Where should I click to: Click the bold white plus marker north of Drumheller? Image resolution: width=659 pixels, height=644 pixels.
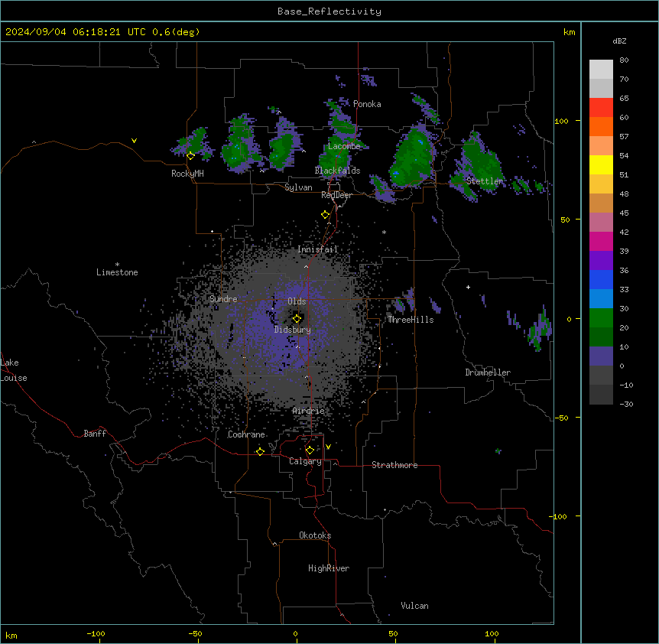[x=468, y=287]
